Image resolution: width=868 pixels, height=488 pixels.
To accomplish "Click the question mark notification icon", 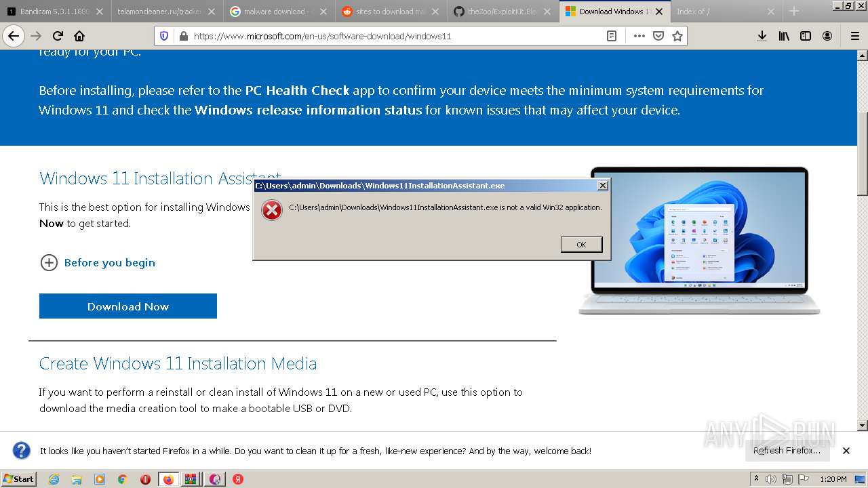I will point(22,451).
